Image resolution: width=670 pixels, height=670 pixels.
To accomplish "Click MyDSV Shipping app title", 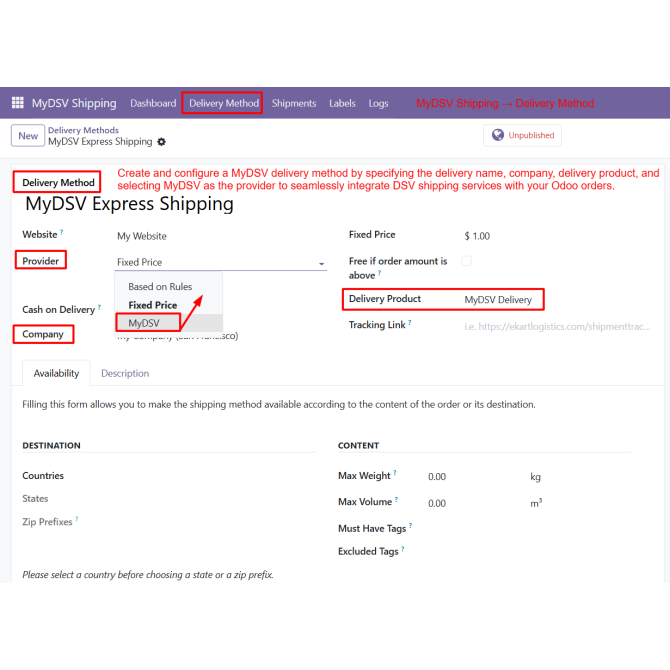I will (74, 103).
